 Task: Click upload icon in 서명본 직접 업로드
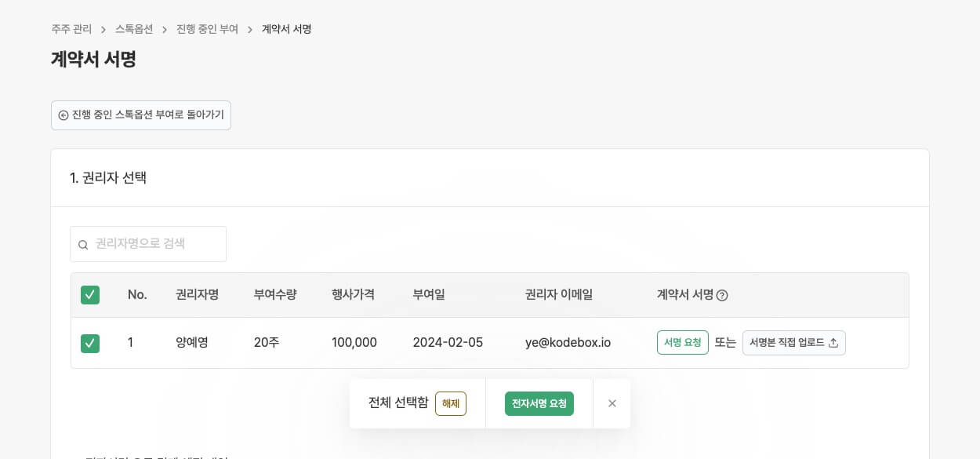point(833,343)
